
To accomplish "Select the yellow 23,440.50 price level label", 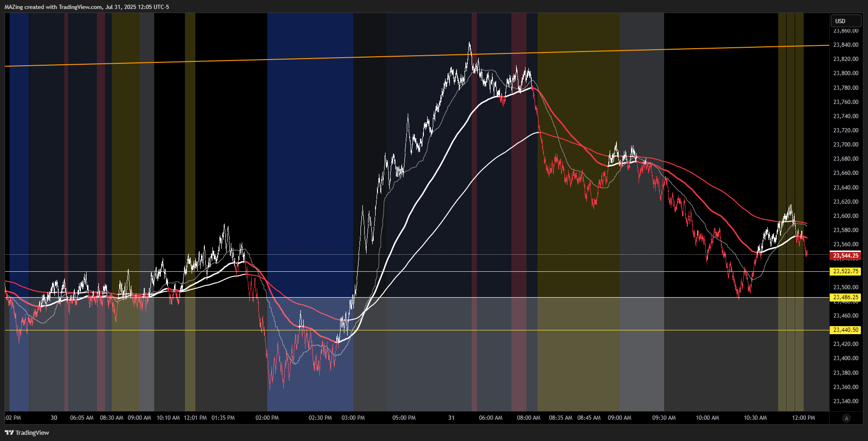I will click(845, 330).
